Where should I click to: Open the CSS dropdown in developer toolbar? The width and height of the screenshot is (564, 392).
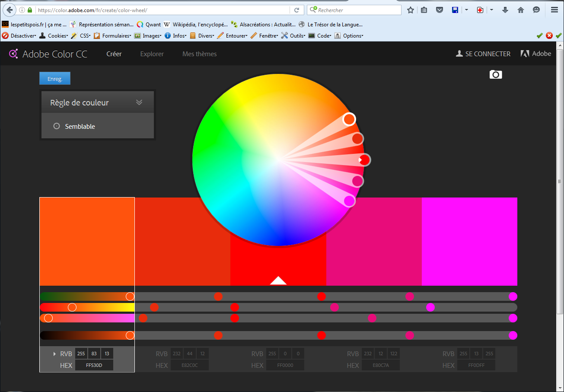[x=82, y=36]
